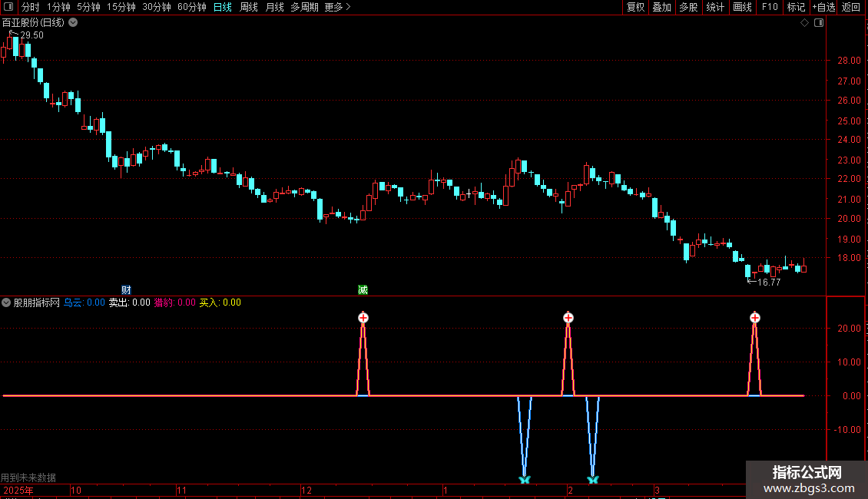Click first plus signal marker in December
This screenshot has height=499, width=868.
[363, 318]
